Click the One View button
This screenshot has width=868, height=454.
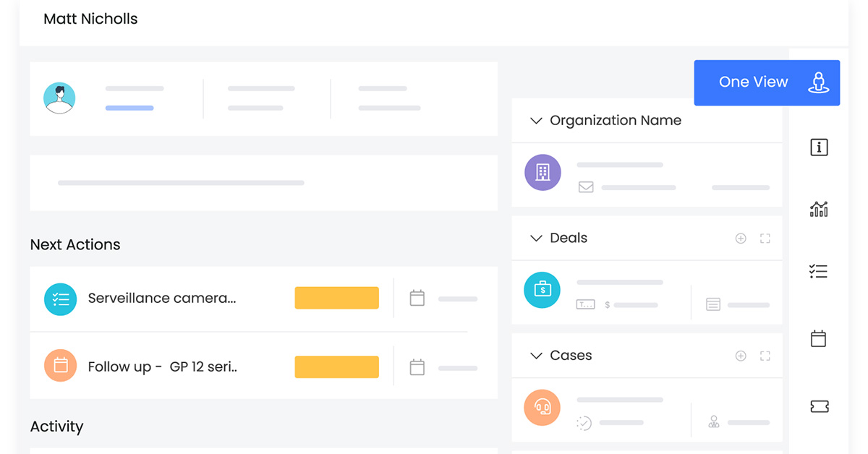click(x=767, y=82)
